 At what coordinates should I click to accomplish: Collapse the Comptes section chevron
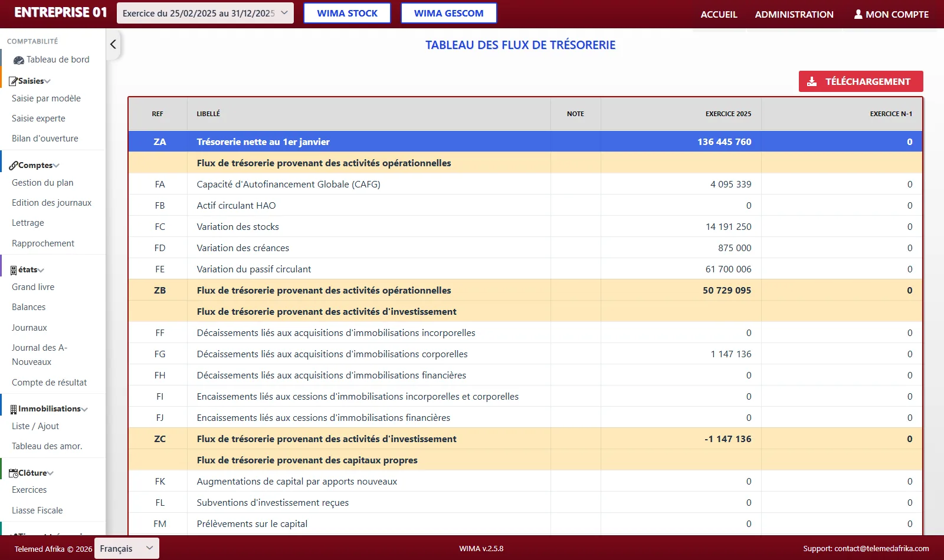(x=56, y=166)
